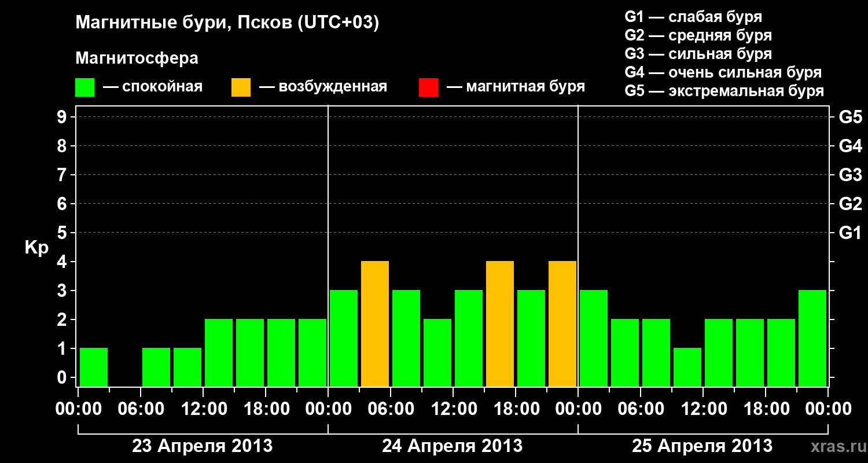Select the 23 April 12:00–15:00 Kp 2 bar
868x463 pixels.
tap(219, 352)
